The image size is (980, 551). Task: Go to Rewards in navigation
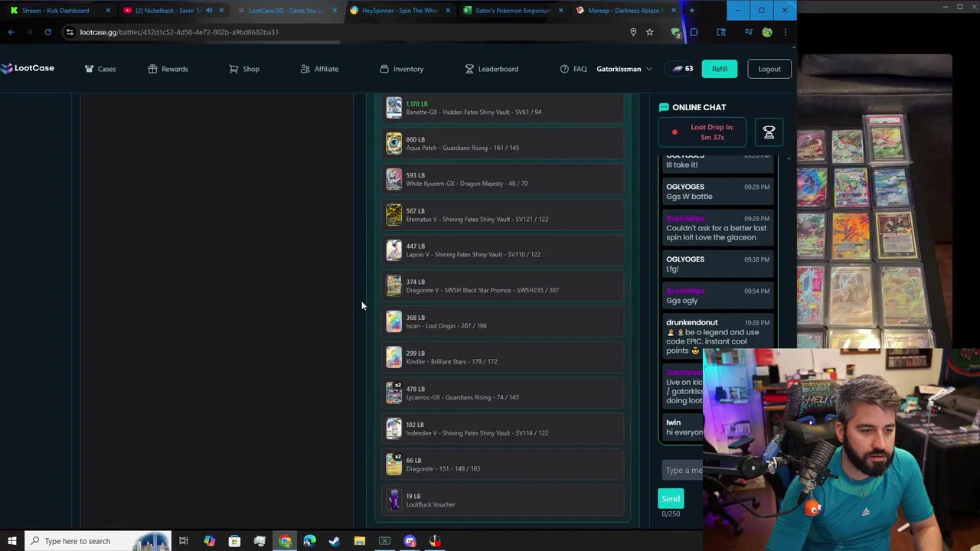[x=168, y=69]
